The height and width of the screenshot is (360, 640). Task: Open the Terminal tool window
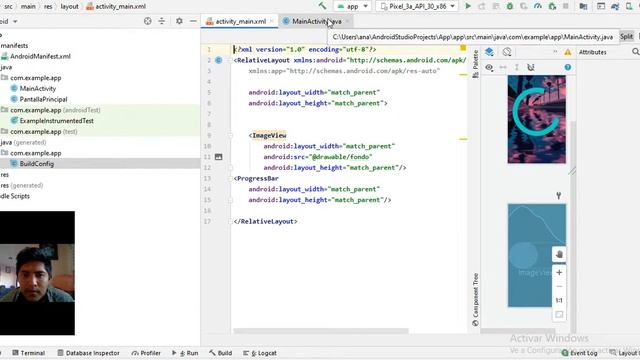[28, 353]
